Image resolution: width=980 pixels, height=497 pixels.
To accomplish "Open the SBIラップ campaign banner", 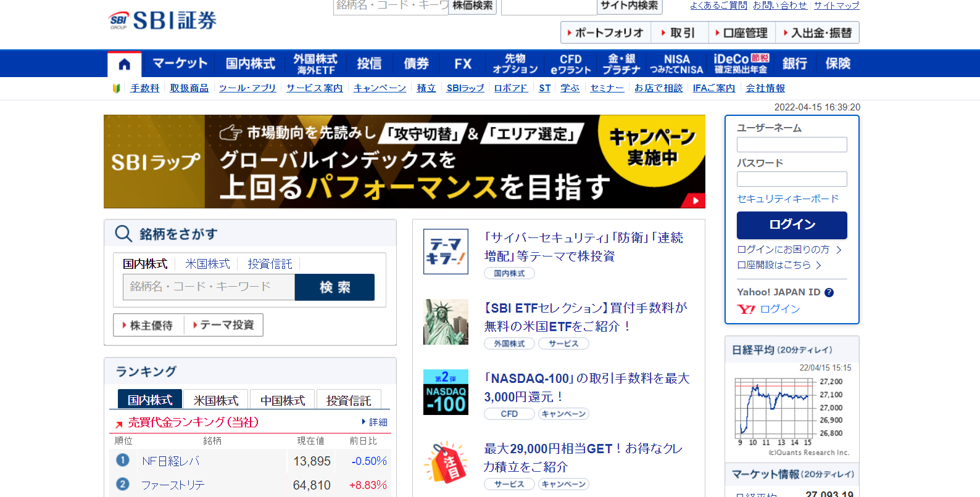I will (x=404, y=162).
